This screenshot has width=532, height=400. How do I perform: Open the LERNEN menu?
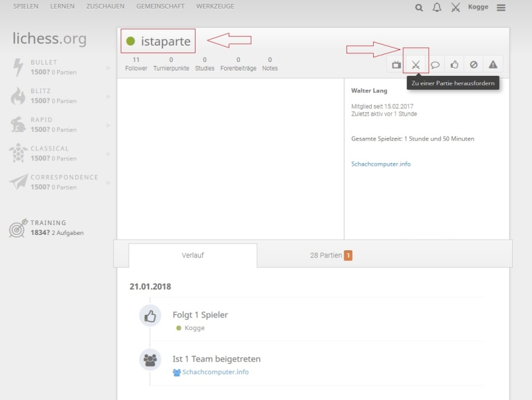point(63,7)
